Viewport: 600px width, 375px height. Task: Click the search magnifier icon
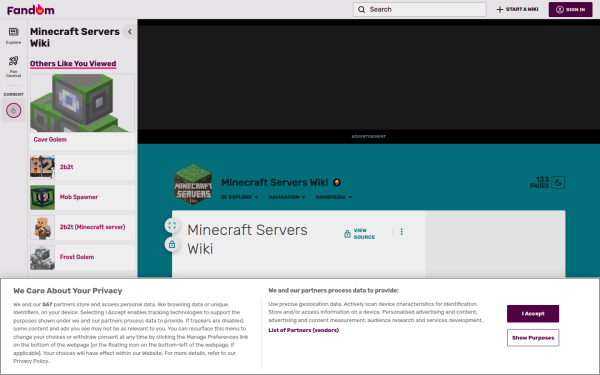[361, 10]
